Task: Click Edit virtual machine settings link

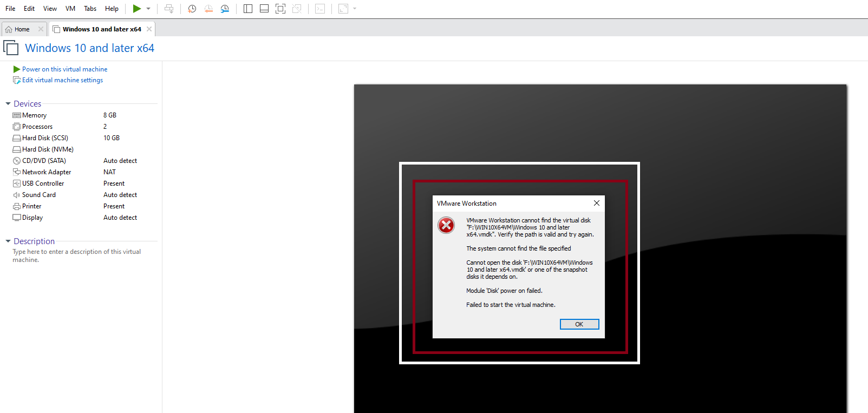Action: click(x=62, y=80)
